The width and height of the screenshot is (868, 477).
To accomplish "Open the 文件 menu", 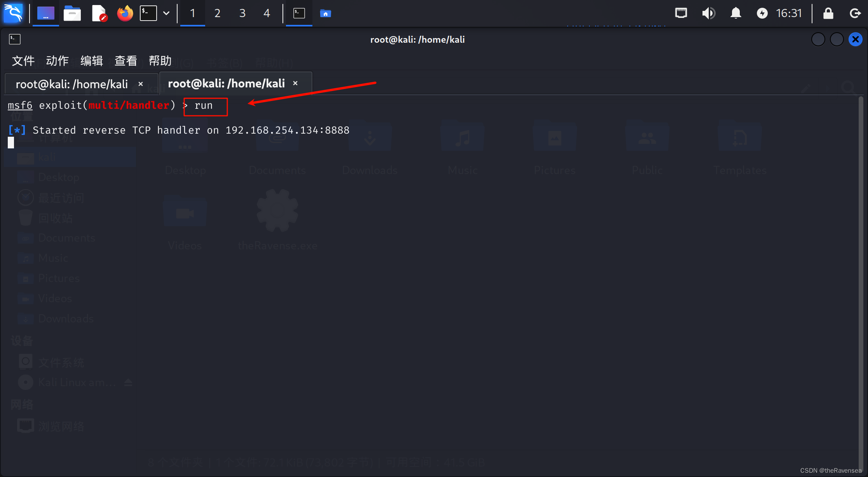I will point(23,61).
